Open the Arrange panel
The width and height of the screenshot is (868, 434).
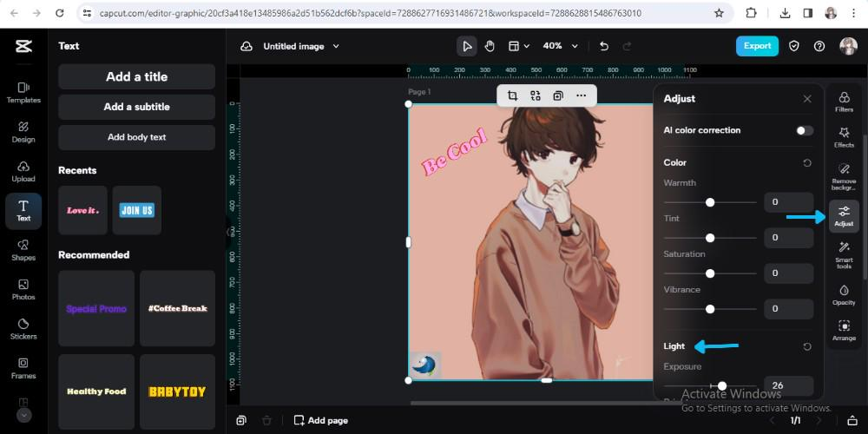pos(844,331)
